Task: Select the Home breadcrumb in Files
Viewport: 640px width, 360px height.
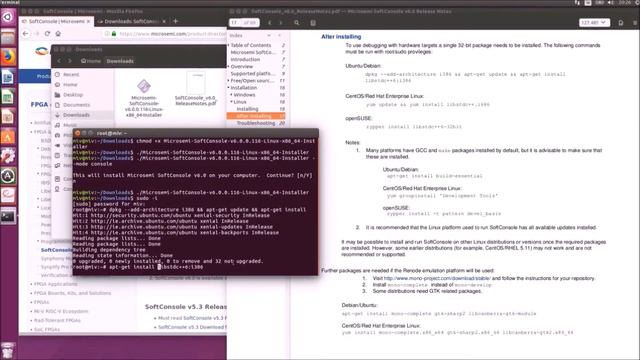Action: [91, 61]
